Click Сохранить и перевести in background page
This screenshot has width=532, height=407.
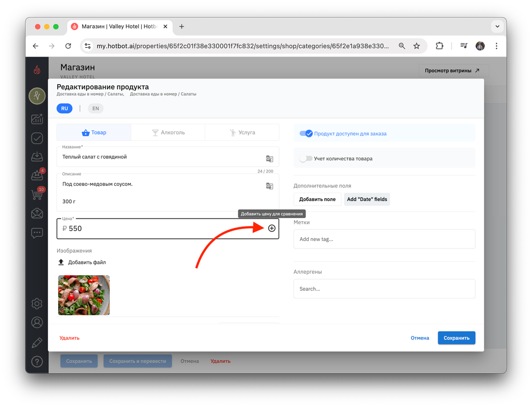pyautogui.click(x=138, y=361)
